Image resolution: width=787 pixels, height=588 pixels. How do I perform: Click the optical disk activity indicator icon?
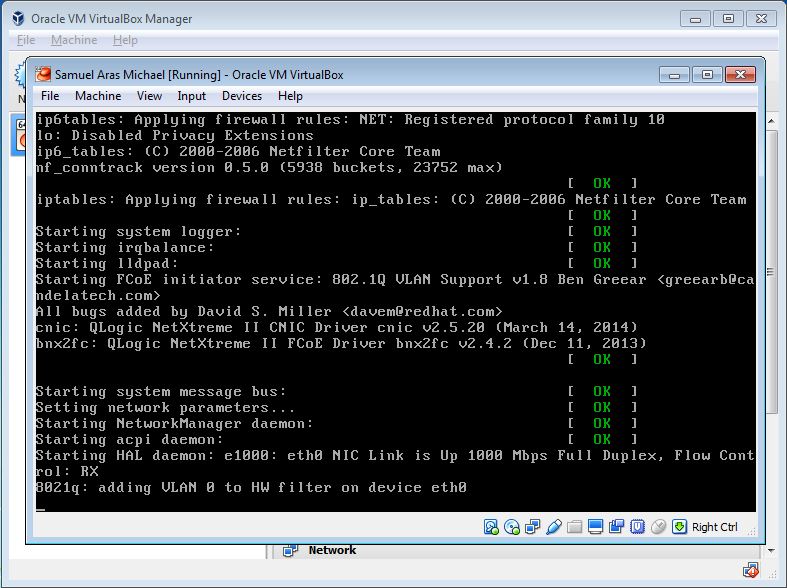[x=511, y=527]
